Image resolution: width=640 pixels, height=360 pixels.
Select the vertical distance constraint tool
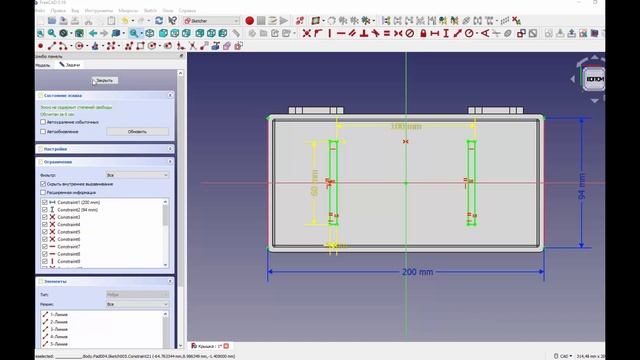(x=446, y=33)
